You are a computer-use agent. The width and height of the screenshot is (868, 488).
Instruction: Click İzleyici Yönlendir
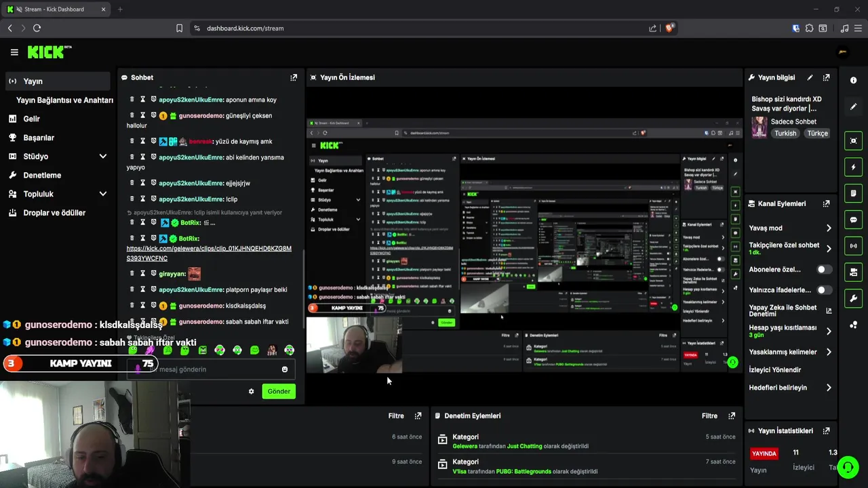coord(775,370)
